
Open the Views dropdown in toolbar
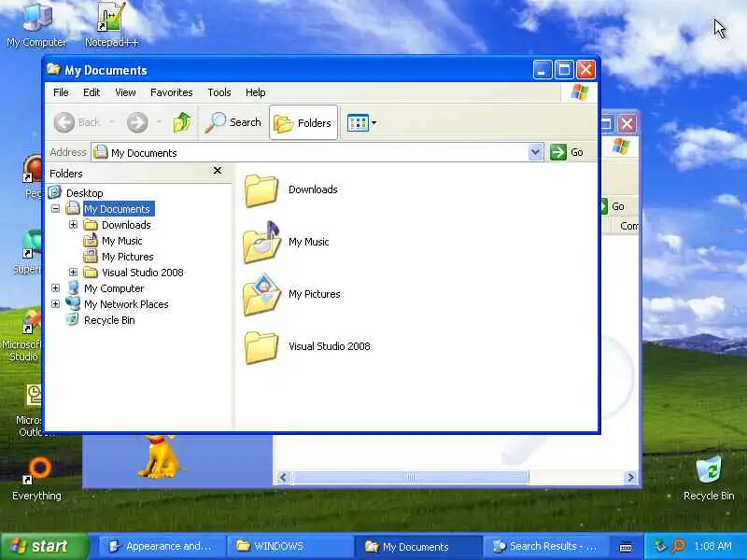click(x=361, y=123)
